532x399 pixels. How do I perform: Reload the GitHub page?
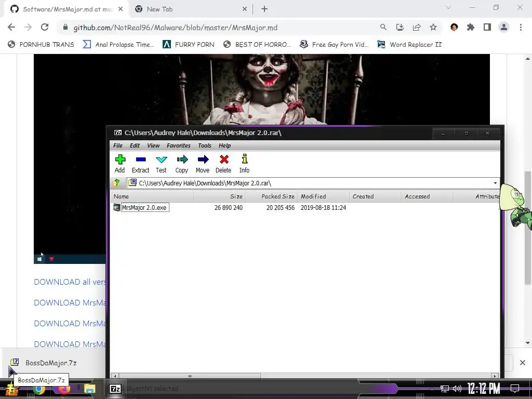45,28
